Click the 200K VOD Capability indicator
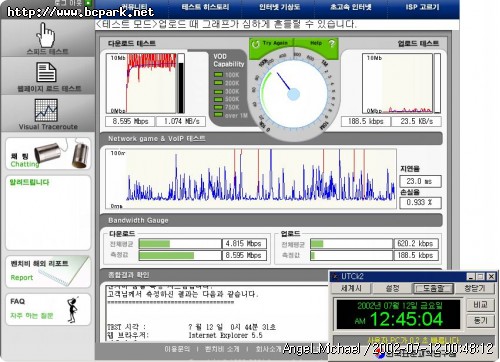Image resolution: width=500 pixels, height=362 pixels. pyautogui.click(x=218, y=83)
